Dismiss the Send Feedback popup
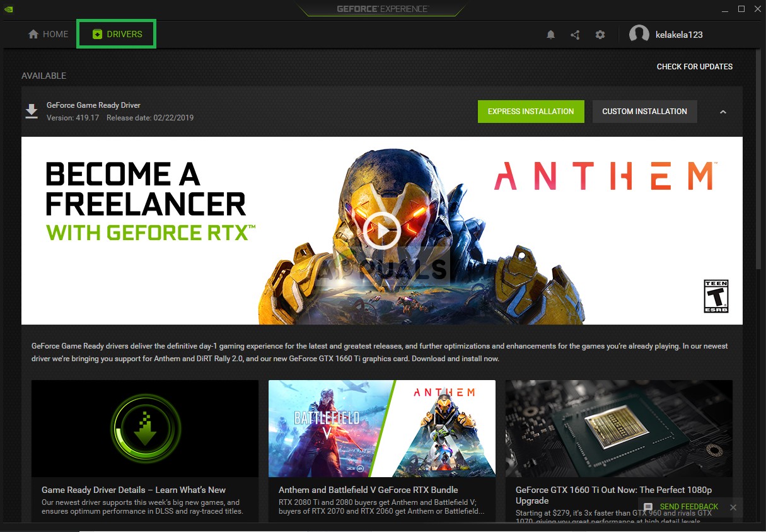Screen dimensions: 766x532 (x=733, y=507)
